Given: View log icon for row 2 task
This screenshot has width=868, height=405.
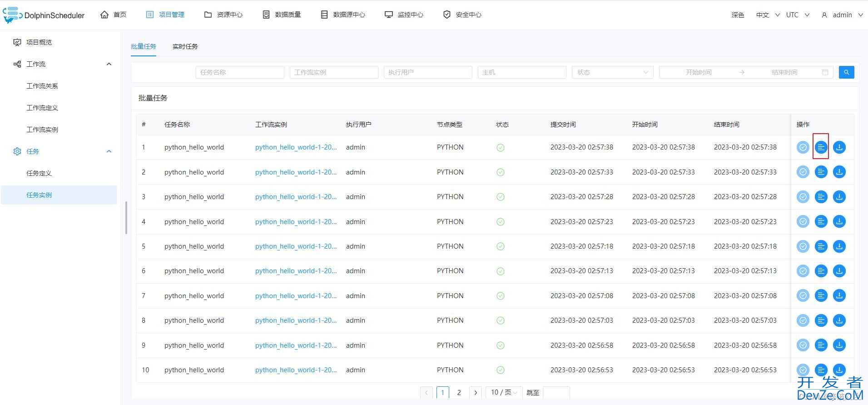Looking at the screenshot, I should click(x=821, y=172).
